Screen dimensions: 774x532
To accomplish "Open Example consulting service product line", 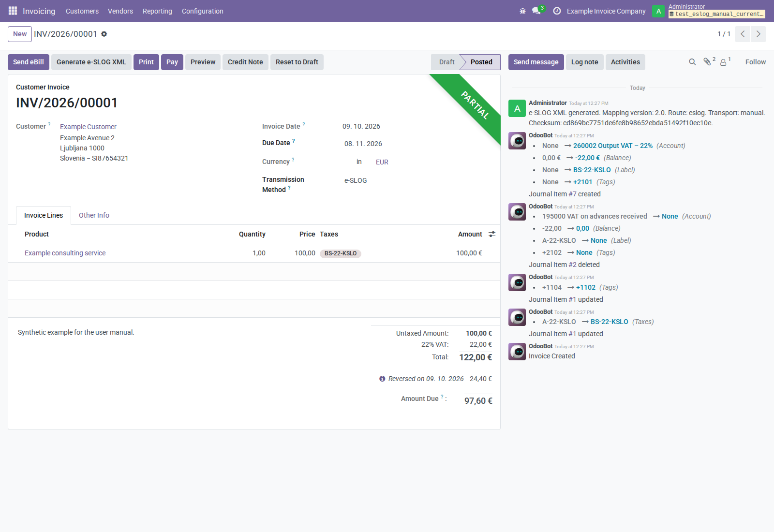I will tap(65, 253).
